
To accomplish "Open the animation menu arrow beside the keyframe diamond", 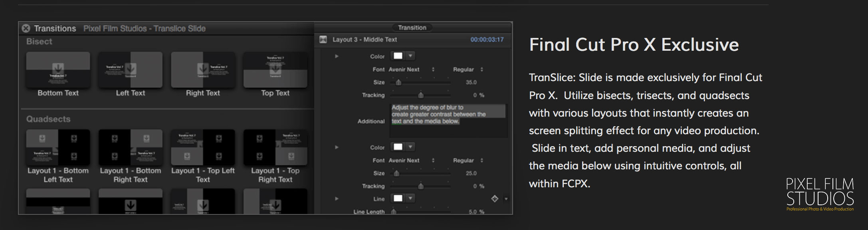I will [506, 199].
